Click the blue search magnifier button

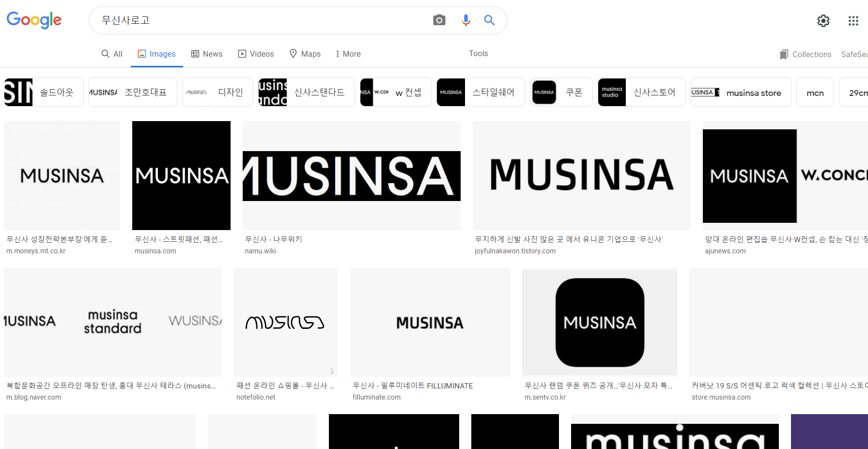pos(489,20)
